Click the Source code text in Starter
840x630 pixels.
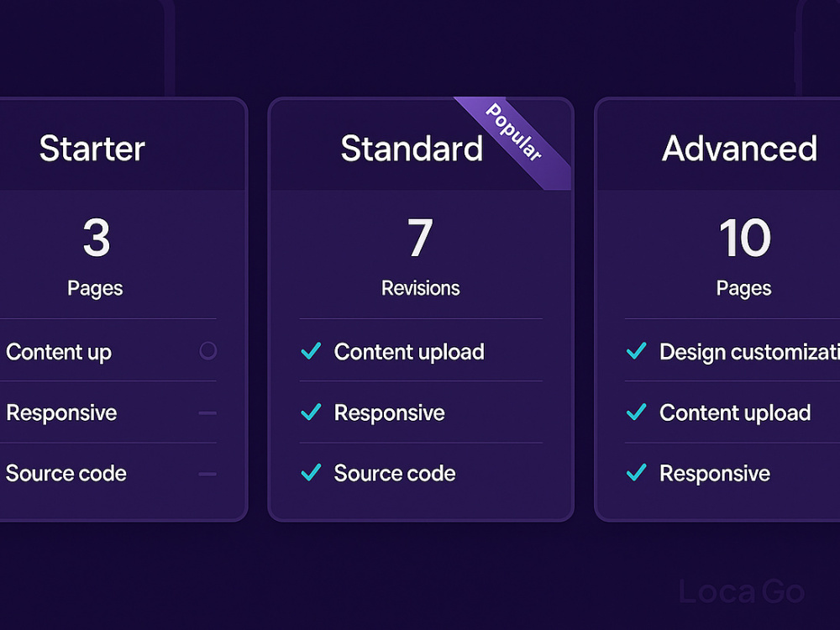[66, 474]
